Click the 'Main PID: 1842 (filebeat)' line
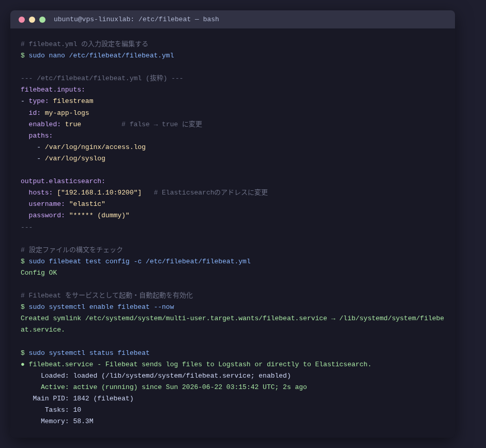Screen dimensions: 486x448 point(83,399)
